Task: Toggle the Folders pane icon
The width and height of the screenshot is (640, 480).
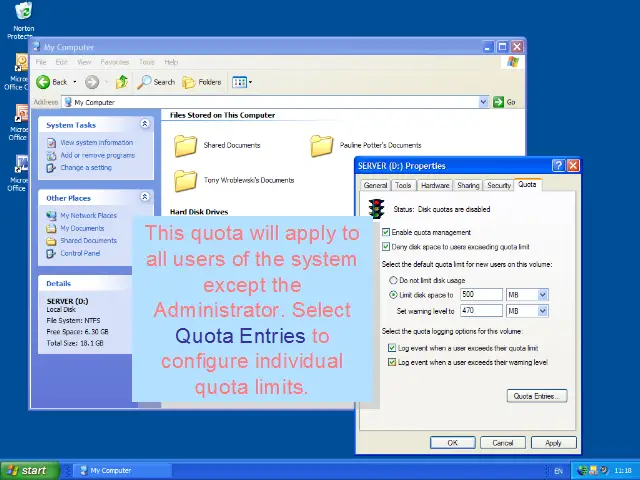Action: coord(202,82)
